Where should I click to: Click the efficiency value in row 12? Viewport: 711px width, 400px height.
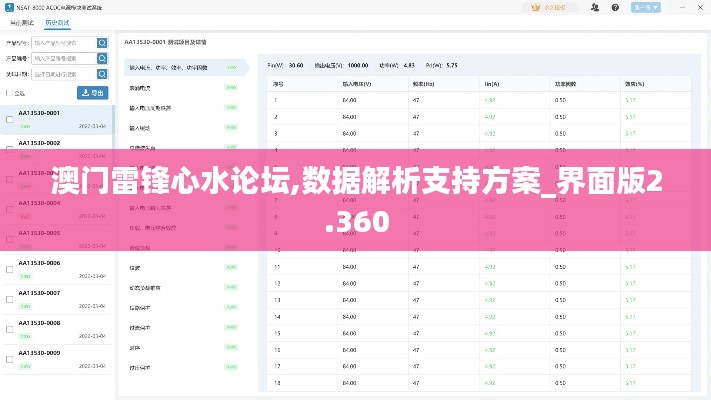[630, 283]
